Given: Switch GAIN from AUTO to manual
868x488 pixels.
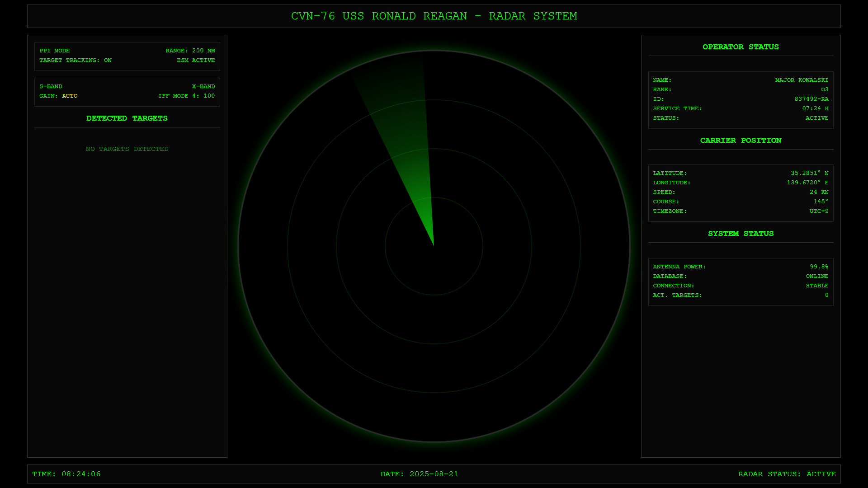Looking at the screenshot, I should [58, 96].
